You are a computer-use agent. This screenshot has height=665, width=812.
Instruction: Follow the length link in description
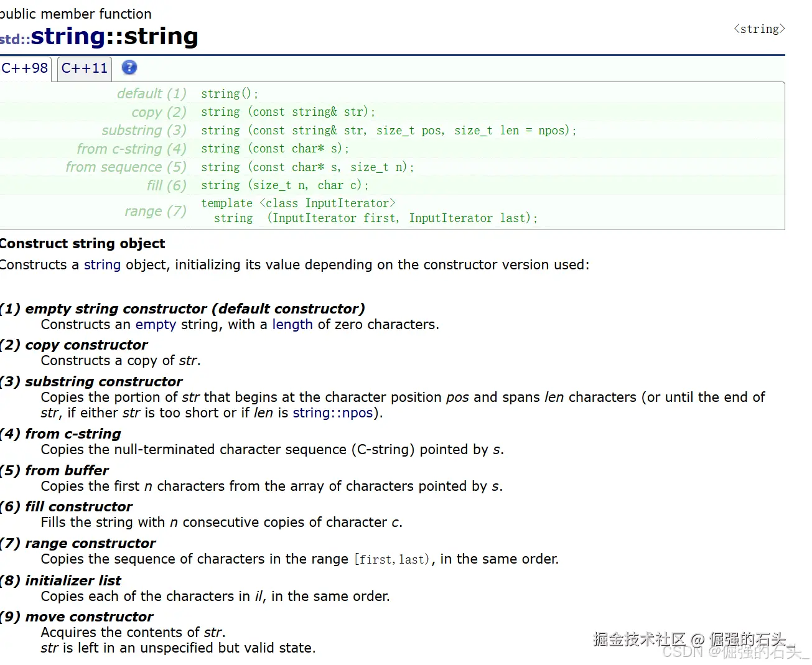point(292,325)
